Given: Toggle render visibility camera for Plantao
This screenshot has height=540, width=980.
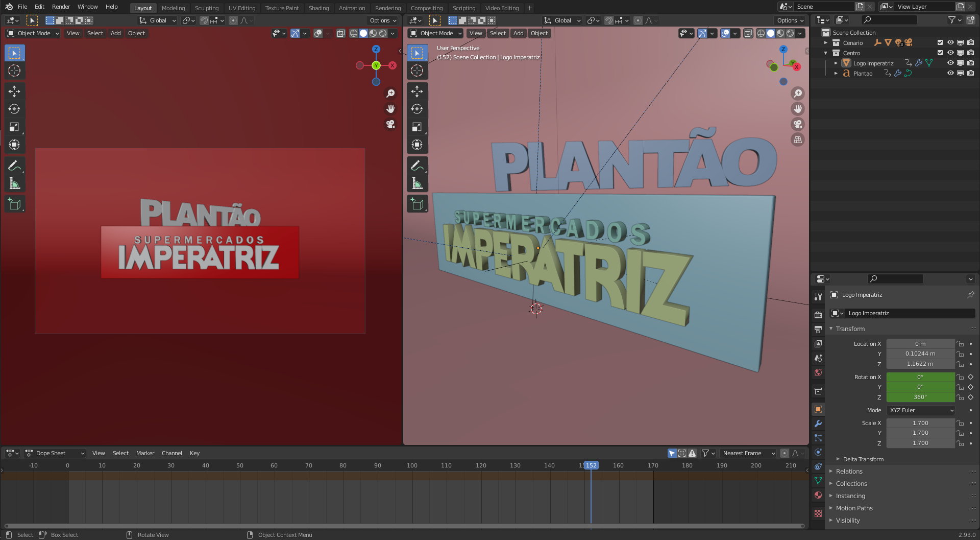Looking at the screenshot, I should [x=970, y=74].
